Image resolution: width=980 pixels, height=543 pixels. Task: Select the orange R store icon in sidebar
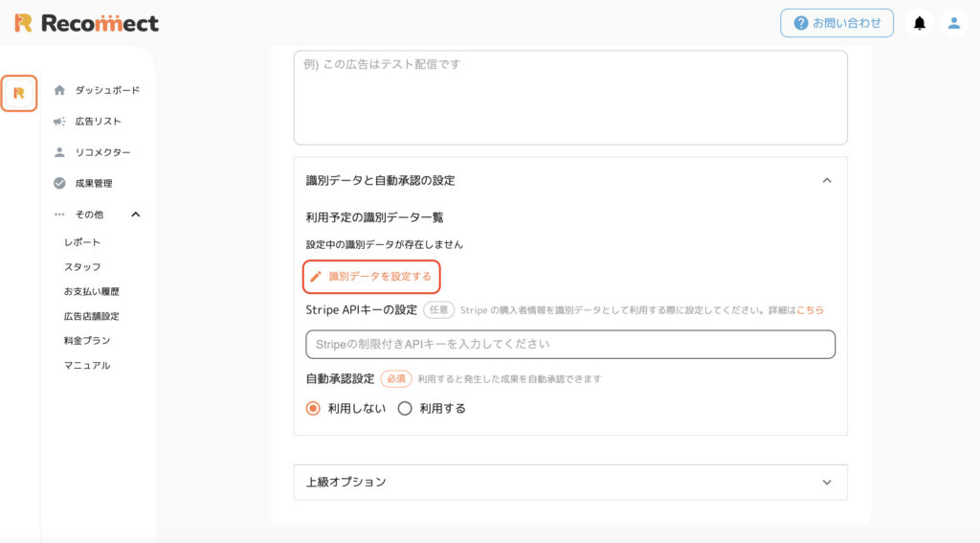[19, 93]
